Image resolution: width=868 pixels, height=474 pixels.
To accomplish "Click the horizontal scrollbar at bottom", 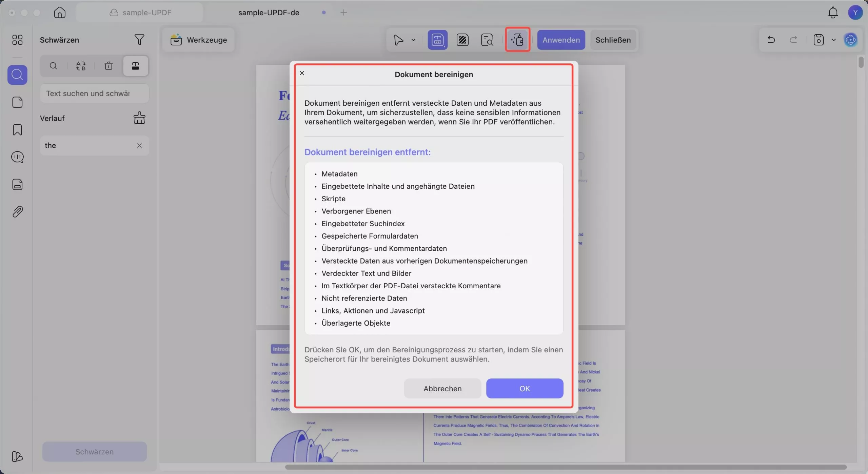I will (x=566, y=467).
